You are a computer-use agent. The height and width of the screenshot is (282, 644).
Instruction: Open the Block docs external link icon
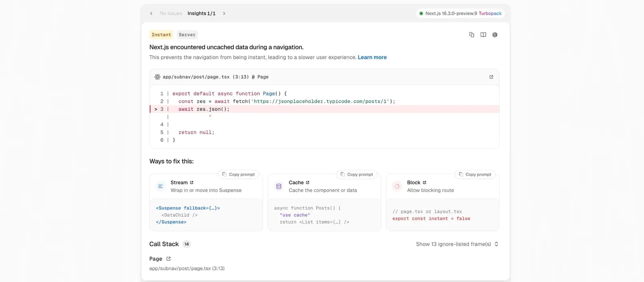click(x=424, y=182)
